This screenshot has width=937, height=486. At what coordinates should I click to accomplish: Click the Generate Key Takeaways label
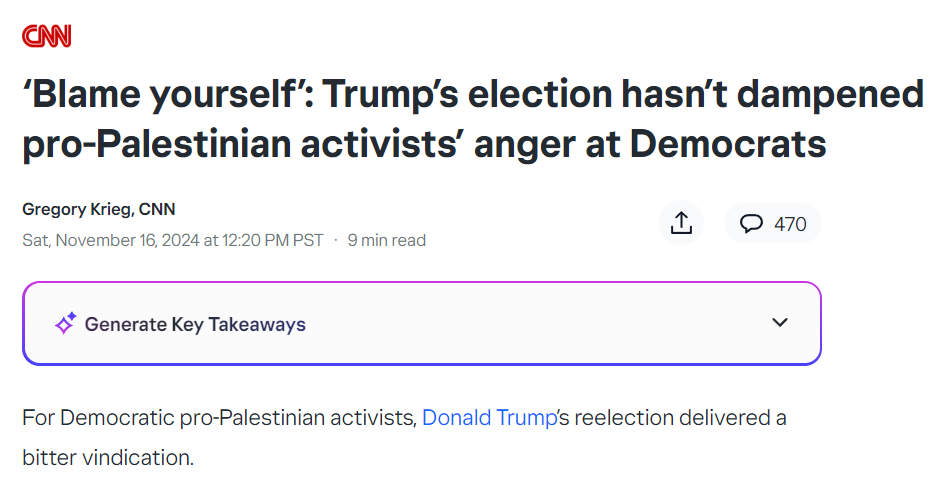click(x=195, y=324)
